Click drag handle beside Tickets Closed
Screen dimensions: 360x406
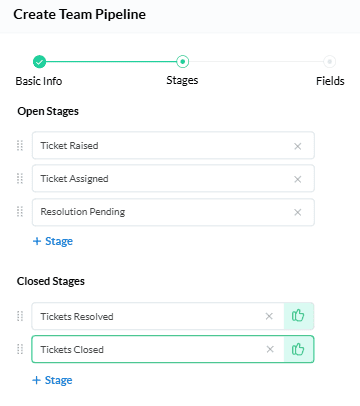20,349
